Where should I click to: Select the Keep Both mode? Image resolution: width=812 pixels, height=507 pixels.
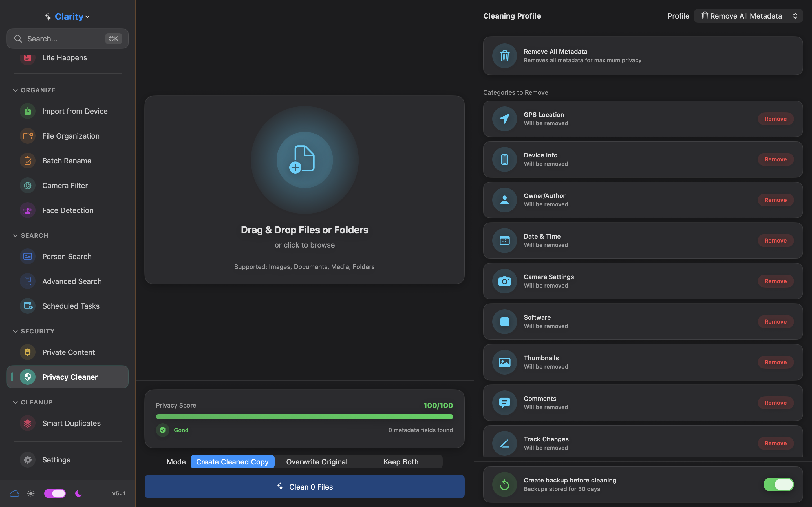[x=401, y=461]
